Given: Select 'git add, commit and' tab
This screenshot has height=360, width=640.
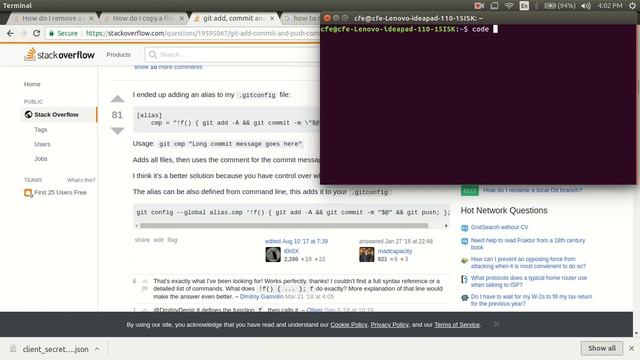Looking at the screenshot, I should [x=233, y=18].
